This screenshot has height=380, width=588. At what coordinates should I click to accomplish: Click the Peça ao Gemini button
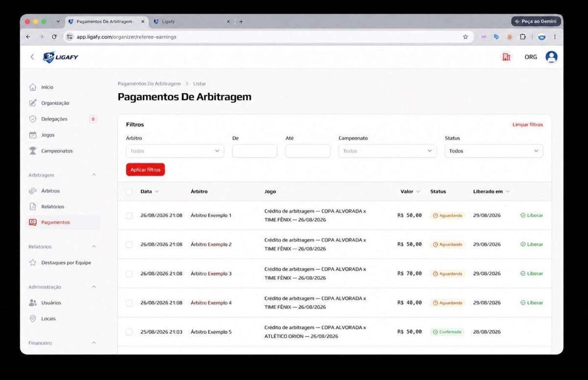pos(536,22)
